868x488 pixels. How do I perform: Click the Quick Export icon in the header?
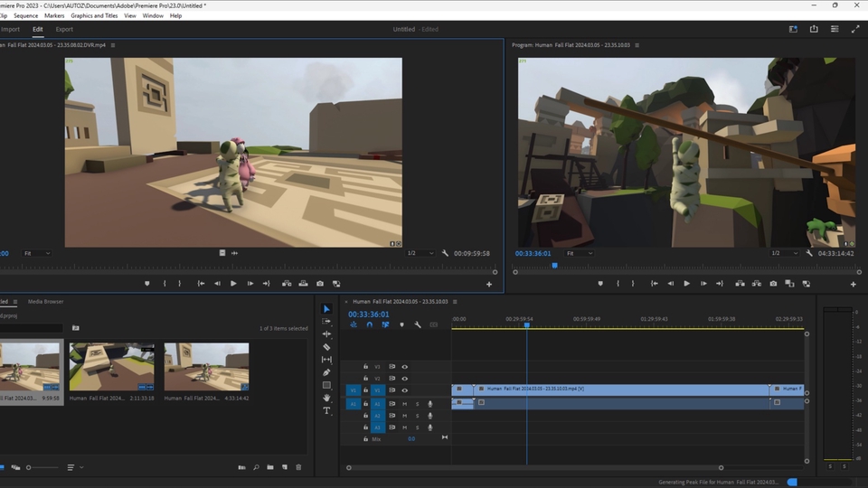[x=814, y=29]
